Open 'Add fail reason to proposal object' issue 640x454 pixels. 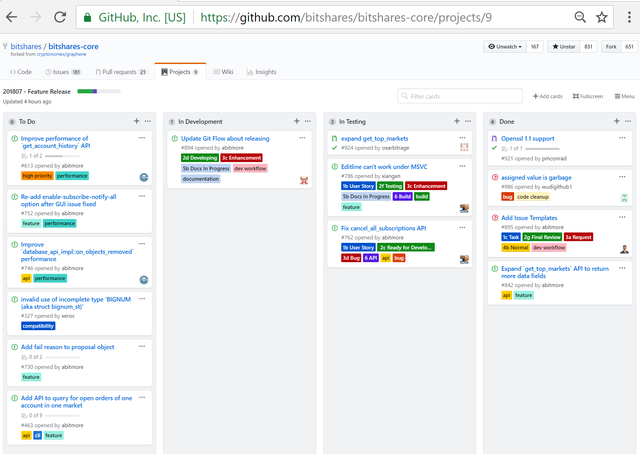click(x=67, y=347)
